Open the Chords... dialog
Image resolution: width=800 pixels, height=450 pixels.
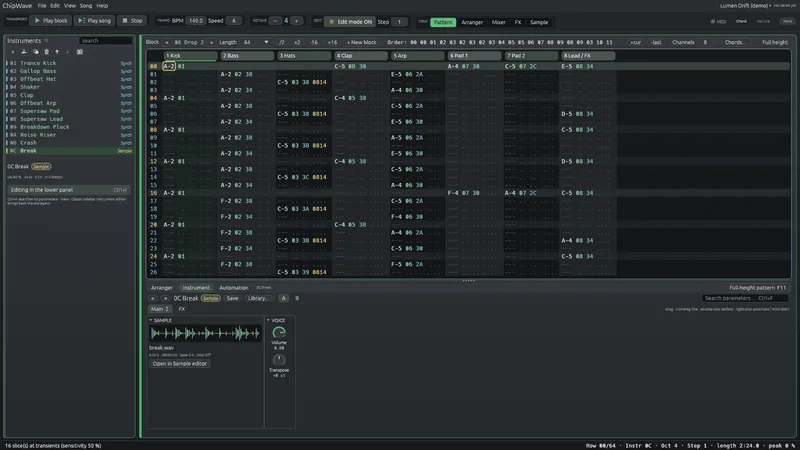(735, 42)
